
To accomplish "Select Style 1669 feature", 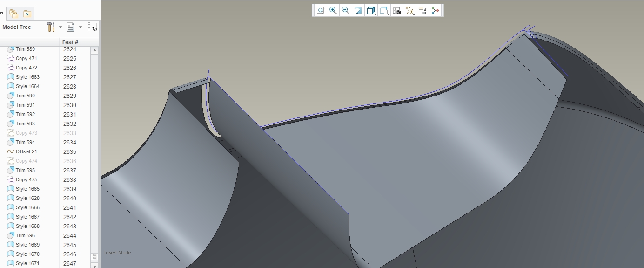I will (27, 245).
